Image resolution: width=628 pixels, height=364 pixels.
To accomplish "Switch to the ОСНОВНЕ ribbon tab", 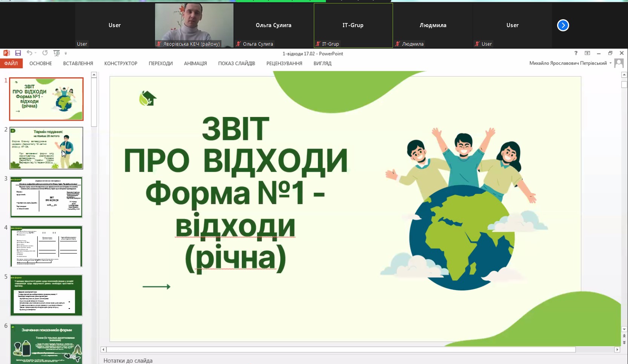I will pyautogui.click(x=41, y=63).
